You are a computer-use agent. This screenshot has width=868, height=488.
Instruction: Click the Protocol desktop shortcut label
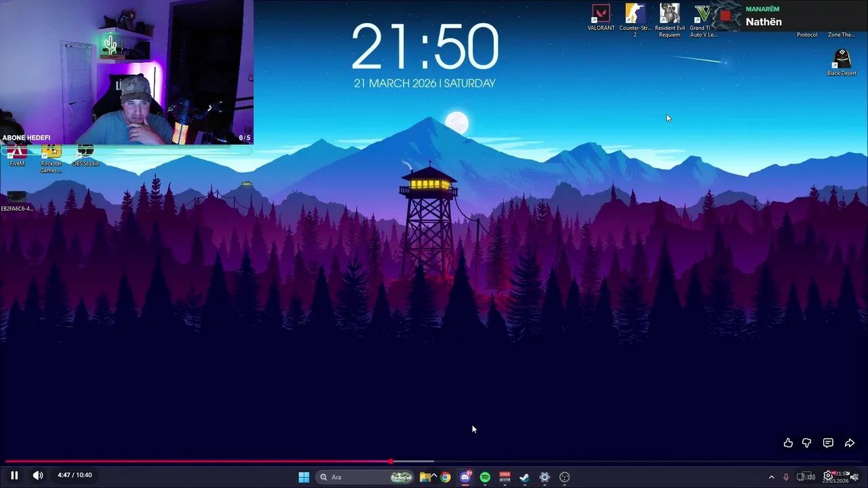807,35
